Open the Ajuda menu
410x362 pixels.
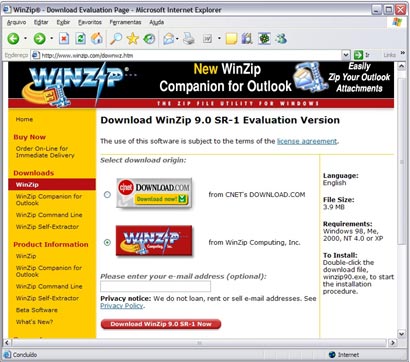(x=157, y=22)
